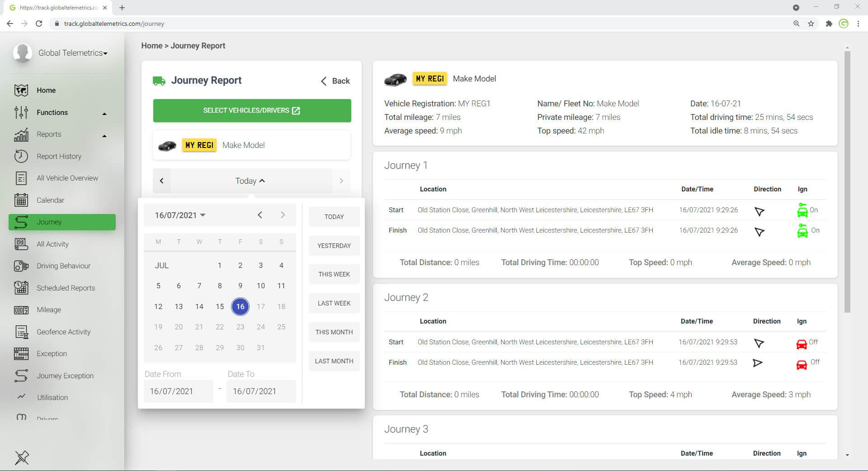The height and width of the screenshot is (471, 868).
Task: Bookmark this page with star icon
Action: [811, 24]
